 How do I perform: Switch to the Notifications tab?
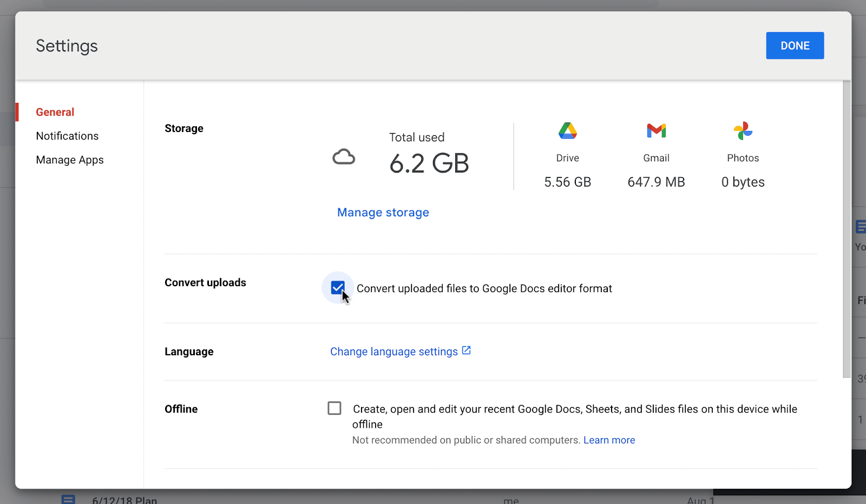[x=67, y=136]
